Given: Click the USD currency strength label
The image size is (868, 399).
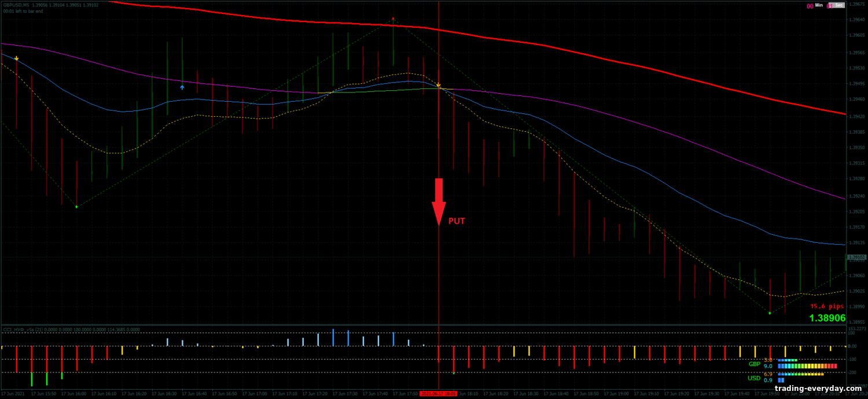Looking at the screenshot, I should (x=754, y=378).
